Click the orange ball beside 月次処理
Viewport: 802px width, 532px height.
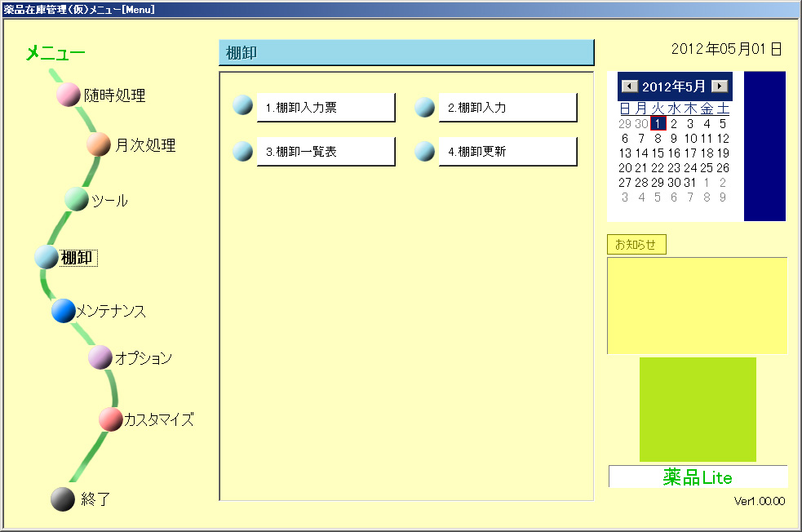(99, 144)
